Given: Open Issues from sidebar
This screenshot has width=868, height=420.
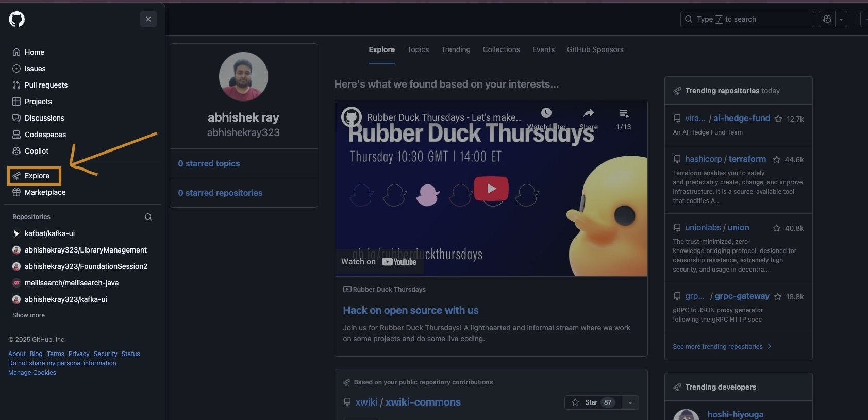Looking at the screenshot, I should [x=35, y=69].
